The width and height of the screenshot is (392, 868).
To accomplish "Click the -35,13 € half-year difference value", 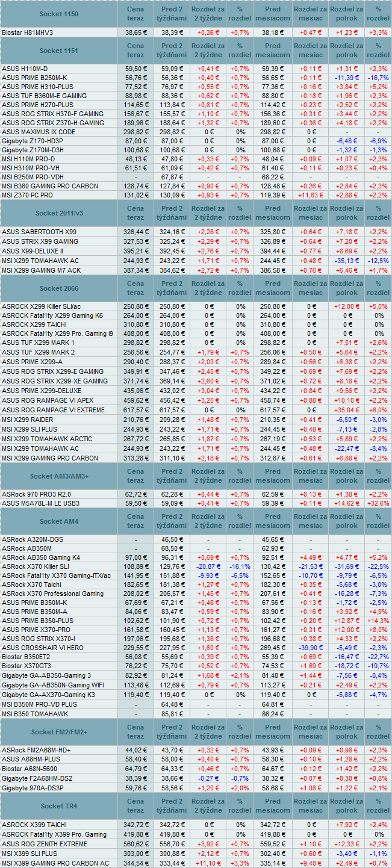I will click(x=347, y=260).
